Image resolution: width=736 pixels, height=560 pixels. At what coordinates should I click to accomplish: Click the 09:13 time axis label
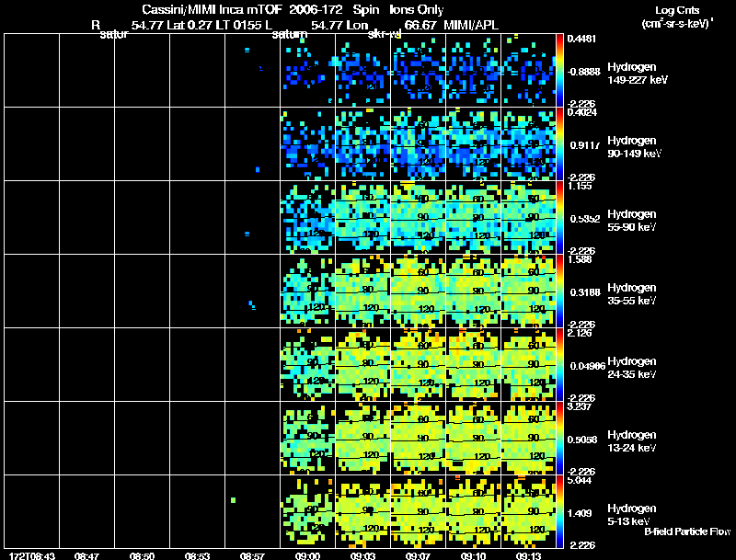coord(528,555)
